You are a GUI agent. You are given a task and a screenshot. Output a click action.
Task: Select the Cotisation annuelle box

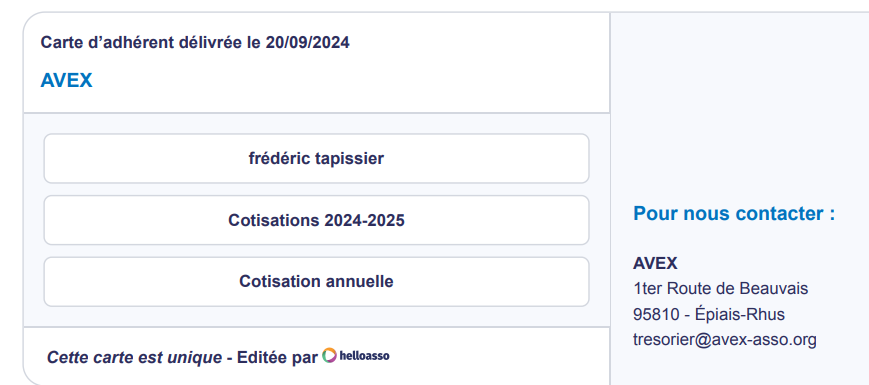coord(316,281)
